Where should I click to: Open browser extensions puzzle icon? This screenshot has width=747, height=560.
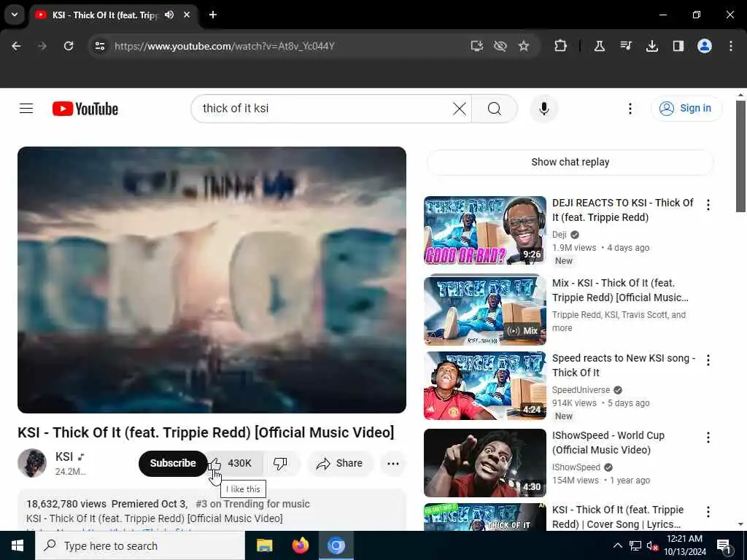pos(560,46)
